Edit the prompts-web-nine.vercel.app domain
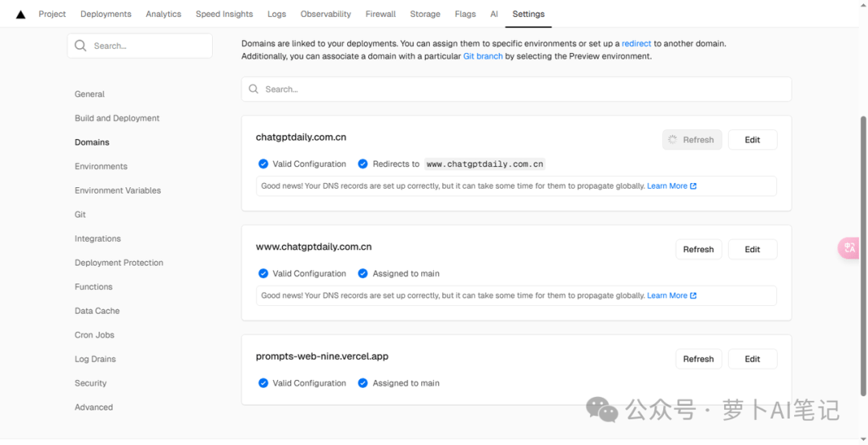Screen dimensions: 868x445 (752, 359)
